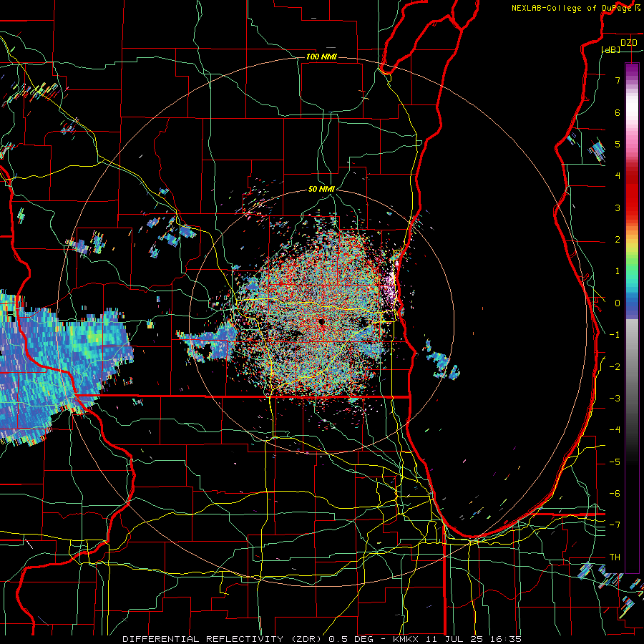This screenshot has height=644, width=644.
Task: Click the "TH" threshold label on the legend
Action: 615,557
